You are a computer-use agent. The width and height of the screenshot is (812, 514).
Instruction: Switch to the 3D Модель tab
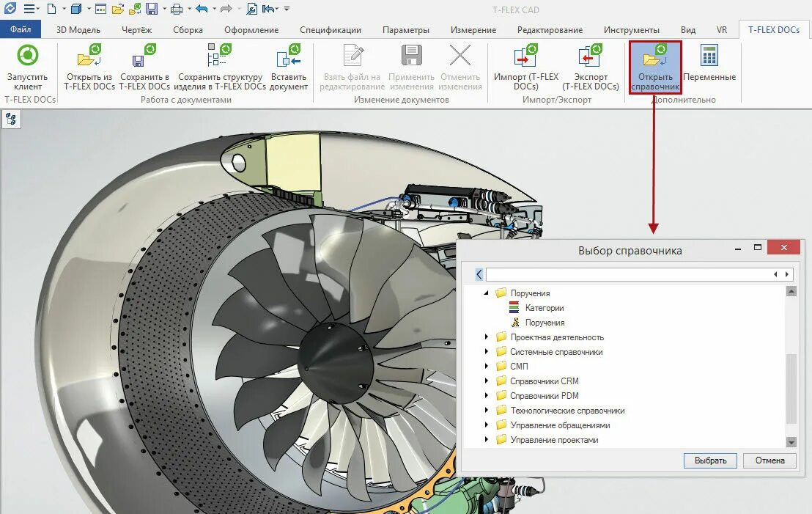(x=78, y=30)
